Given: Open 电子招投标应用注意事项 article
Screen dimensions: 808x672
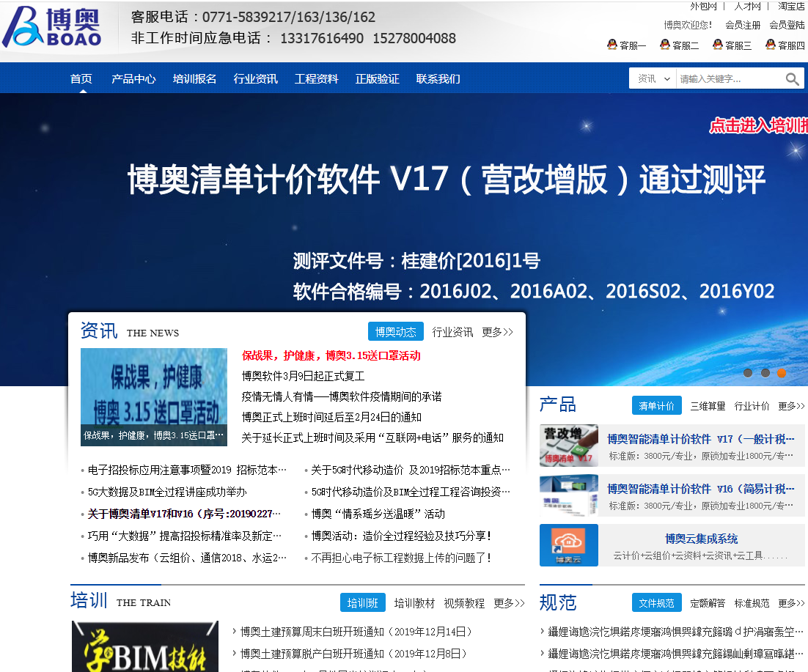Looking at the screenshot, I should (187, 470).
